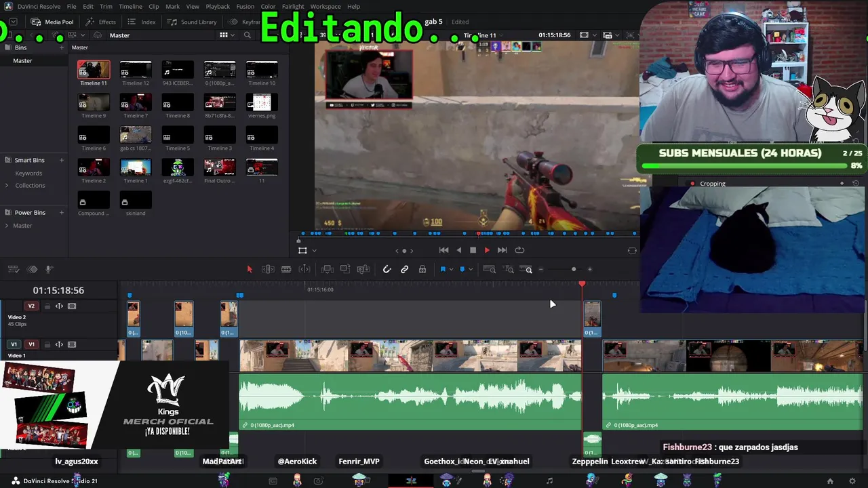Toggle timeline Snapping magnet
This screenshot has height=488, width=868.
click(x=387, y=269)
